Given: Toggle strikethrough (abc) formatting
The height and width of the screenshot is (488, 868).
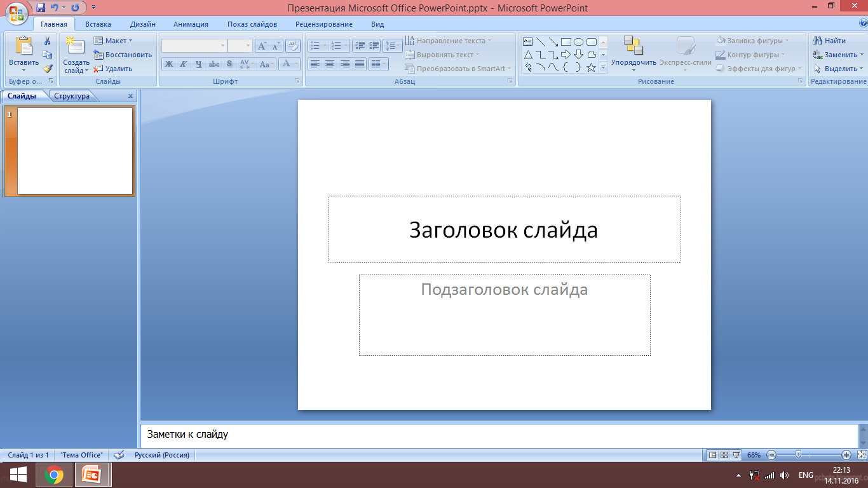Looking at the screenshot, I should coord(214,64).
